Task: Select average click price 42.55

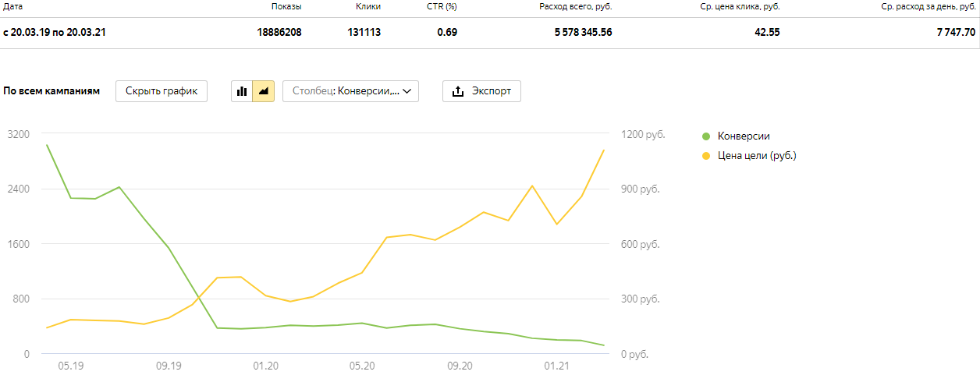Action: (x=767, y=33)
